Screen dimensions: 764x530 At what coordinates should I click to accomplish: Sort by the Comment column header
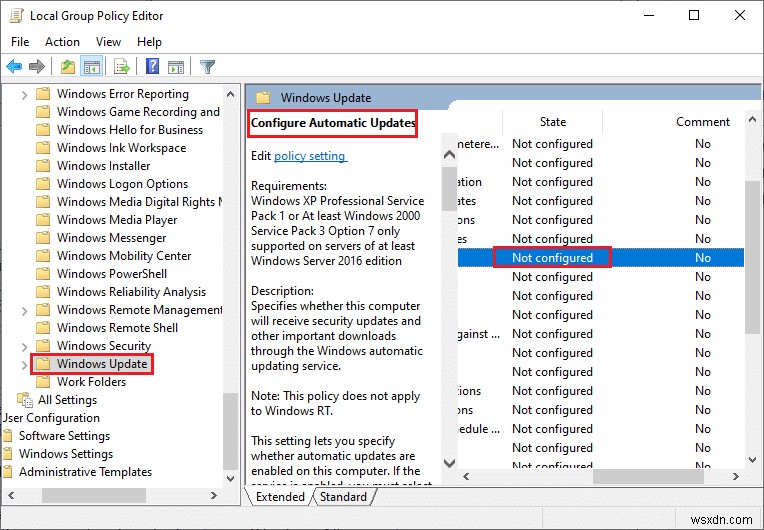(703, 122)
